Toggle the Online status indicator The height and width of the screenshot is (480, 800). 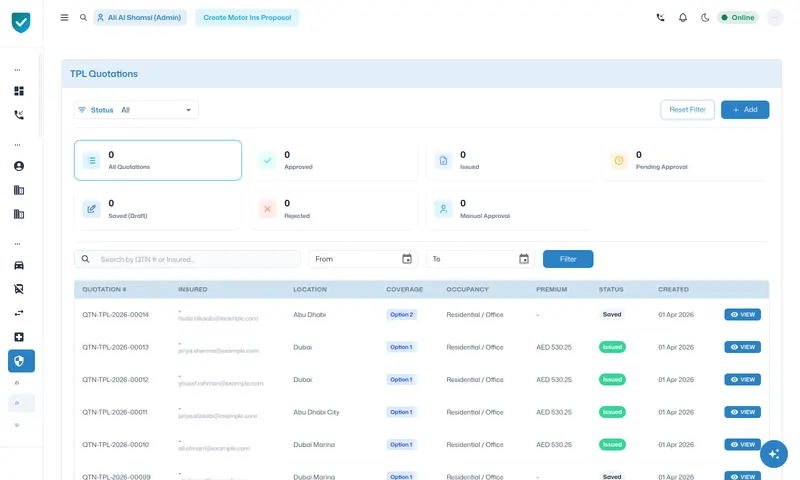pyautogui.click(x=738, y=17)
